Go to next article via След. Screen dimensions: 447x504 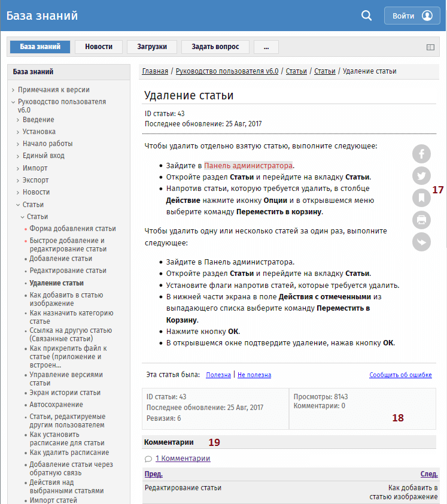tap(429, 474)
